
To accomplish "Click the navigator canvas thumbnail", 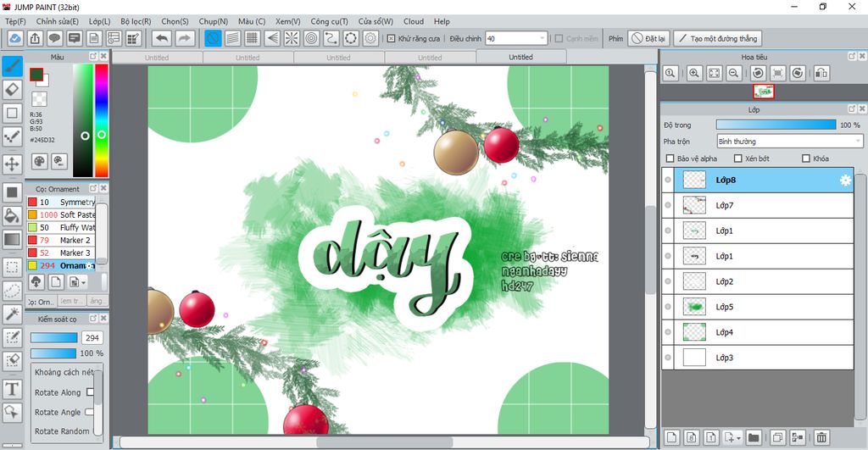I will click(764, 92).
